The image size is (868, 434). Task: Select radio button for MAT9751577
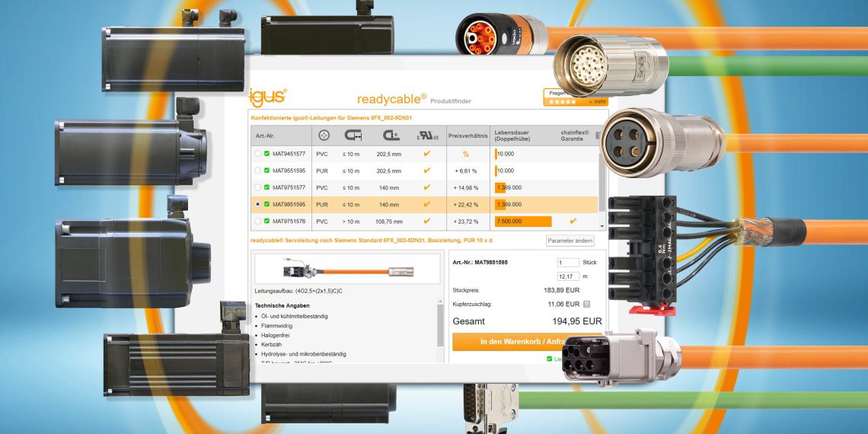tap(257, 187)
